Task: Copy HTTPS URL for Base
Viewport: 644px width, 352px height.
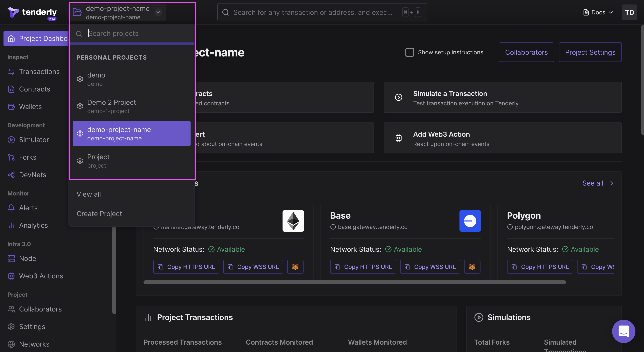Action: tap(363, 267)
